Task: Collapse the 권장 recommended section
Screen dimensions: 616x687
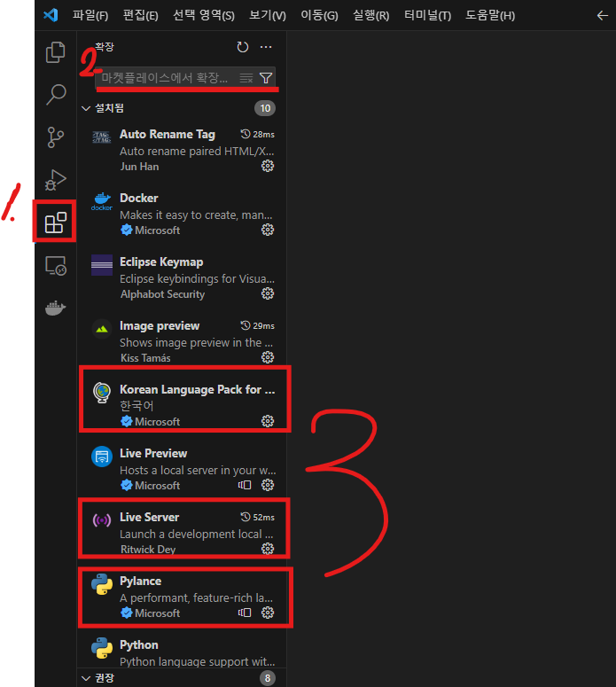Action: pyautogui.click(x=86, y=678)
